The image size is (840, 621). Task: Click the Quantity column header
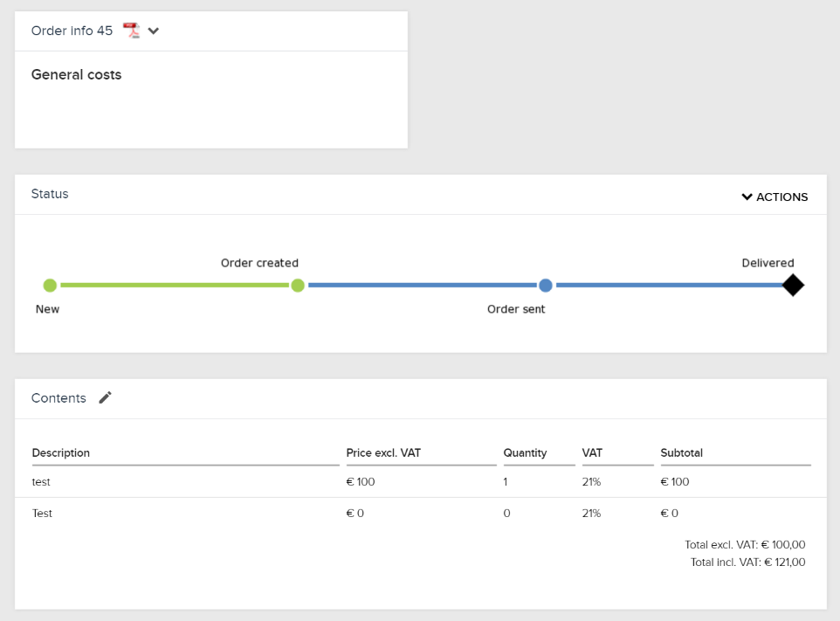(x=525, y=452)
